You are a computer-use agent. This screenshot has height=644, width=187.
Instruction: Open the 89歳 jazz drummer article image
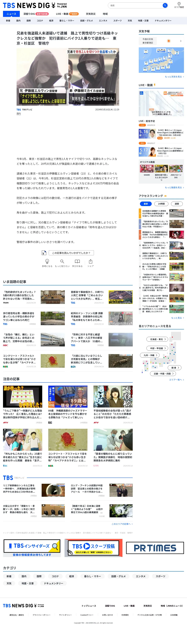point(68,396)
